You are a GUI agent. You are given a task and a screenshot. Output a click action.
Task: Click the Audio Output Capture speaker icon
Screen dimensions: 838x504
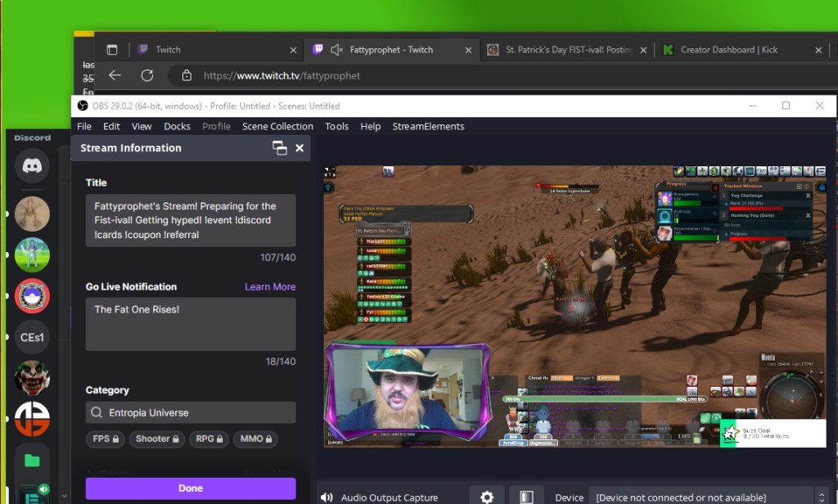tap(327, 497)
